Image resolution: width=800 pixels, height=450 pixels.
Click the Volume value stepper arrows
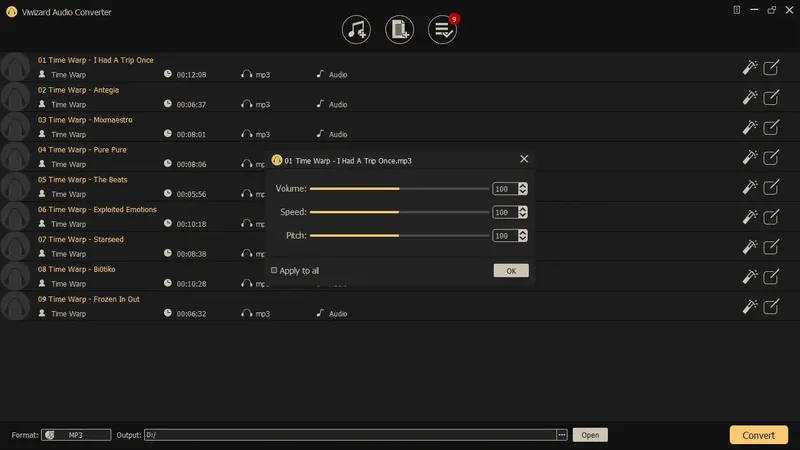522,189
